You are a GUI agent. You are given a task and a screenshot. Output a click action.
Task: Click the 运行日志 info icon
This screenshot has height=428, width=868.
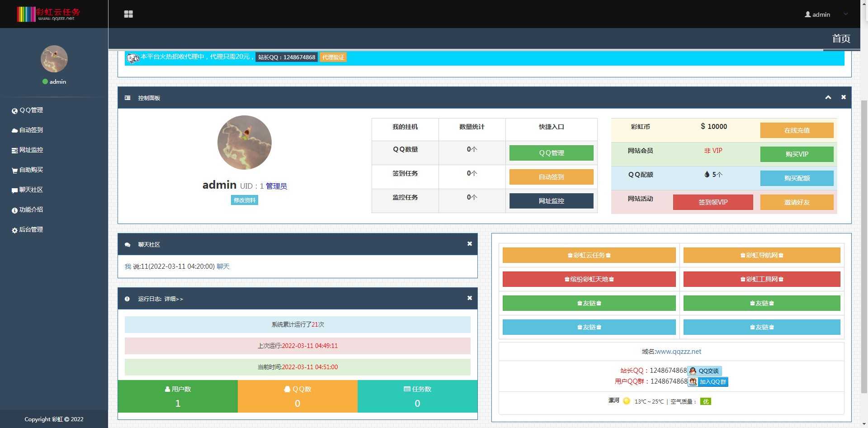pyautogui.click(x=127, y=299)
